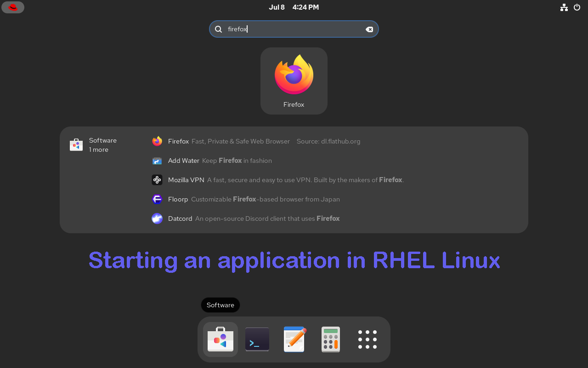588x368 pixels.
Task: Click 'Fast, Private & Safe Web Browser' text
Action: pyautogui.click(x=241, y=141)
